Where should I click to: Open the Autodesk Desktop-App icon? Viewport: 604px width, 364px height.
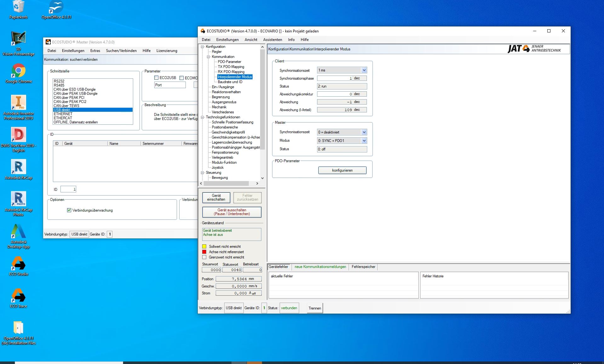tap(18, 236)
